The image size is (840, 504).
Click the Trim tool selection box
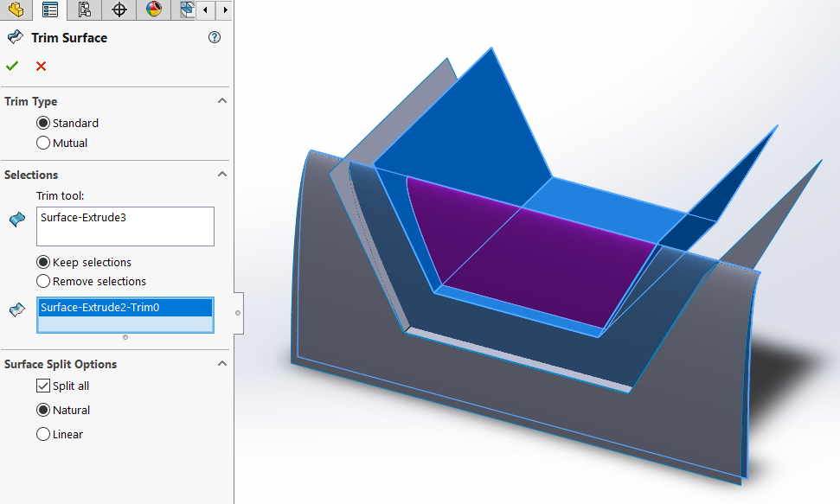[125, 226]
